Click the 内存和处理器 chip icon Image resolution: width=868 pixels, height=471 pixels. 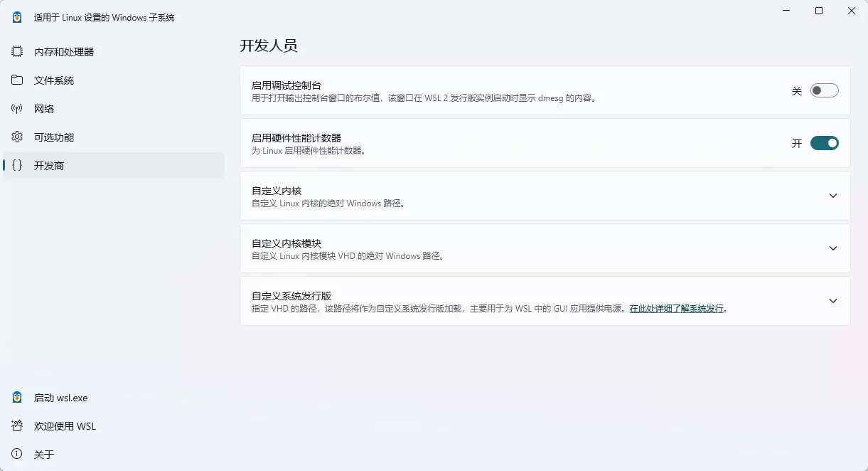pyautogui.click(x=17, y=52)
